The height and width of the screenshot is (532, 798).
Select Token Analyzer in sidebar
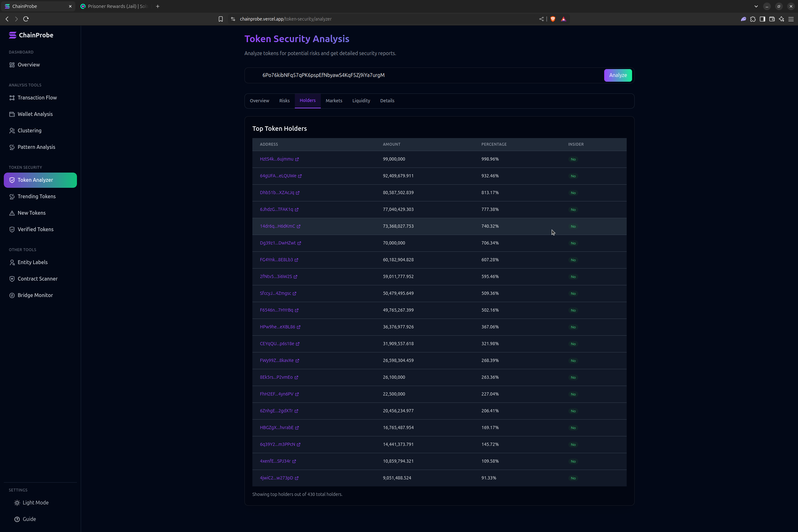(x=40, y=180)
